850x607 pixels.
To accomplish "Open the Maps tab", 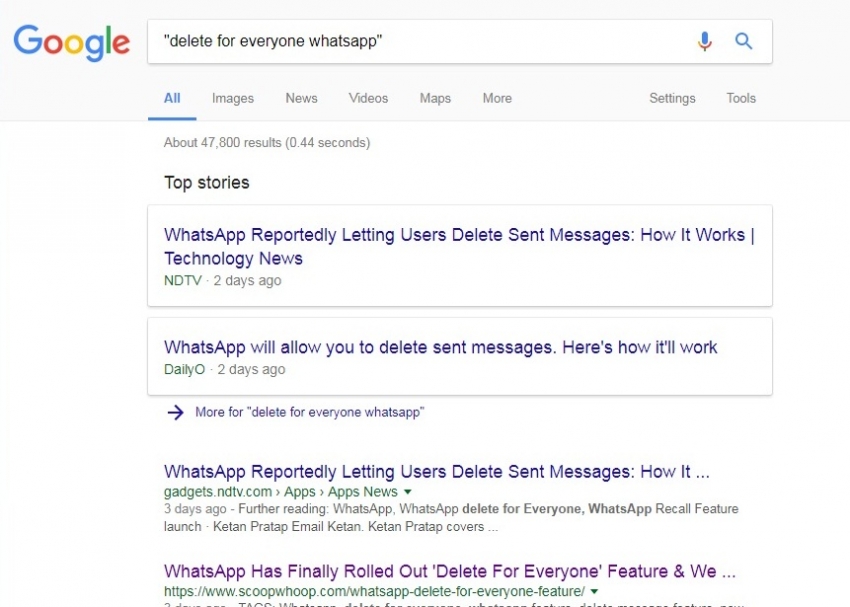I will click(x=435, y=98).
